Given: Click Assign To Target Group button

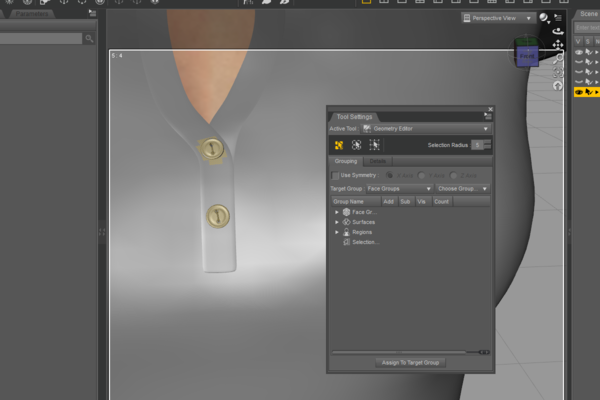Looking at the screenshot, I should (411, 362).
